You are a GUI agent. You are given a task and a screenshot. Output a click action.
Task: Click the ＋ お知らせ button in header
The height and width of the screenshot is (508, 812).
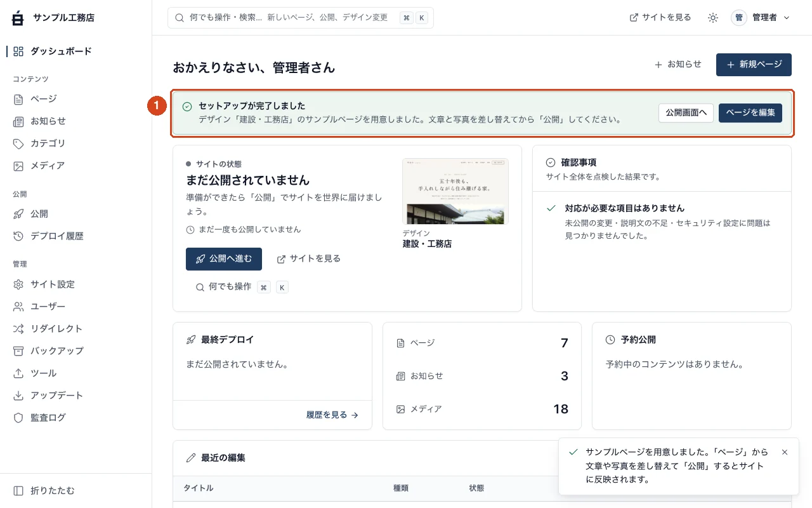pos(678,64)
